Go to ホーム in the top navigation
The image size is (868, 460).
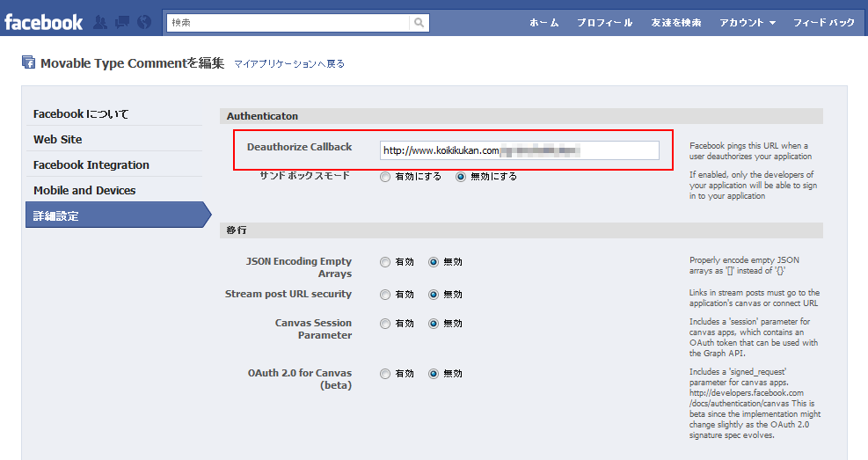(x=543, y=23)
